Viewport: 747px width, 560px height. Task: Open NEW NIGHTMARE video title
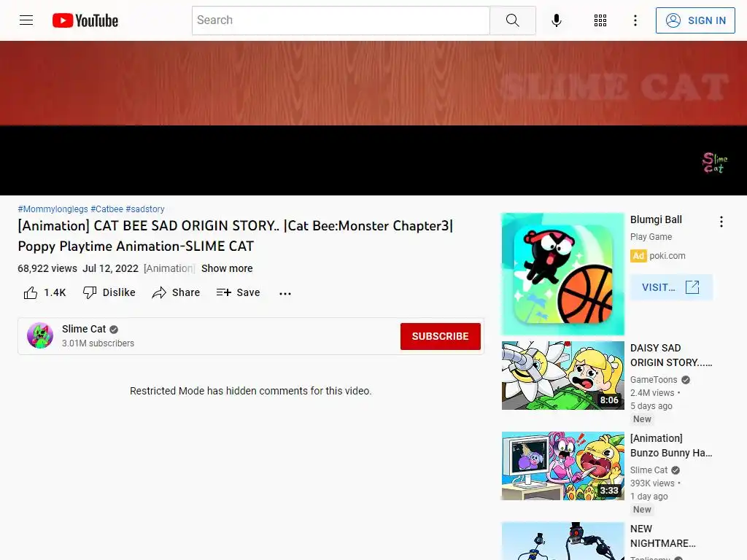pos(662,536)
